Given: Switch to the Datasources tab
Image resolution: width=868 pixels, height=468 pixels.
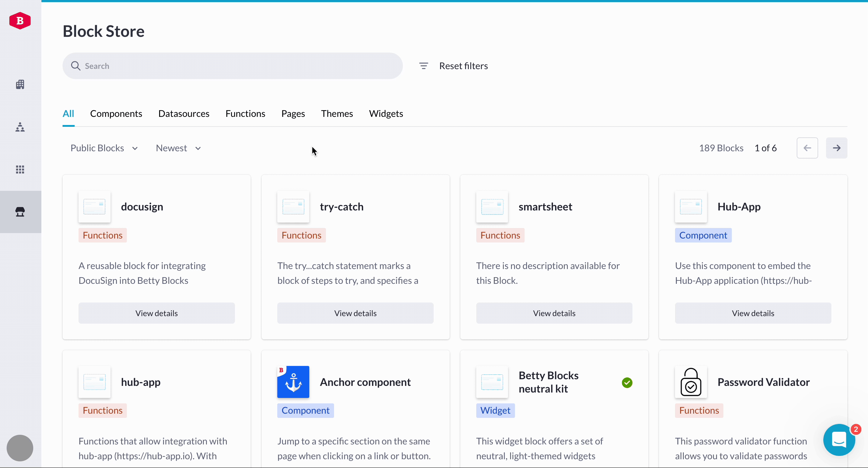Looking at the screenshot, I should pos(184,114).
